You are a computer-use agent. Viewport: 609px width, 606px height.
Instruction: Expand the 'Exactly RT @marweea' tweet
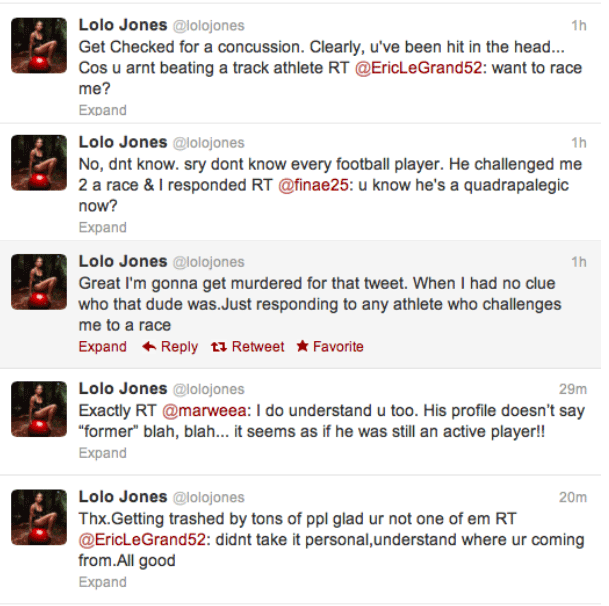point(103,453)
